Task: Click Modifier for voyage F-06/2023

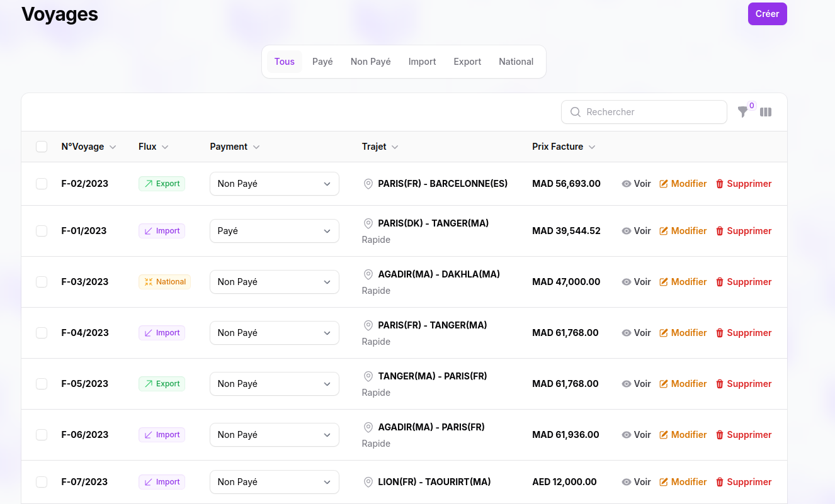Action: pyautogui.click(x=683, y=435)
